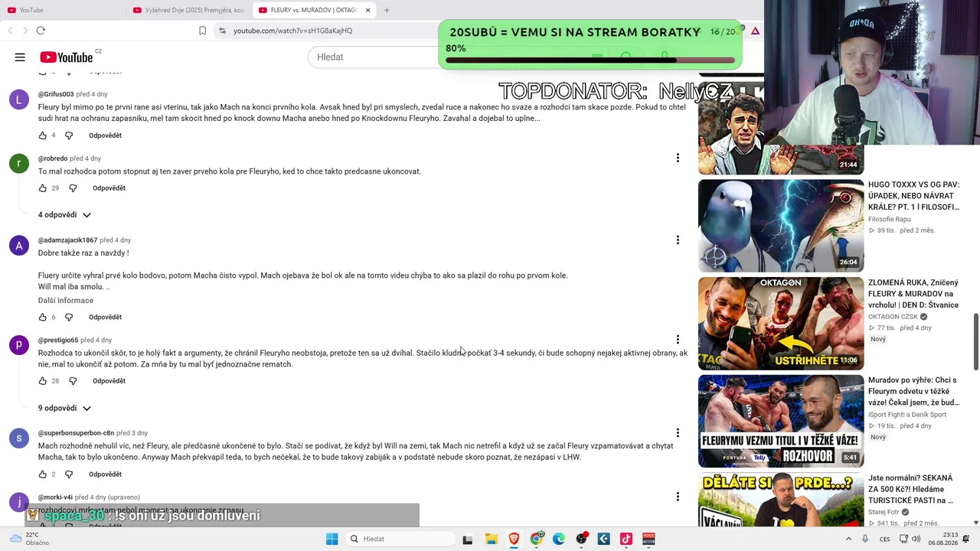Open Microsoft Edge from the taskbar

559,539
